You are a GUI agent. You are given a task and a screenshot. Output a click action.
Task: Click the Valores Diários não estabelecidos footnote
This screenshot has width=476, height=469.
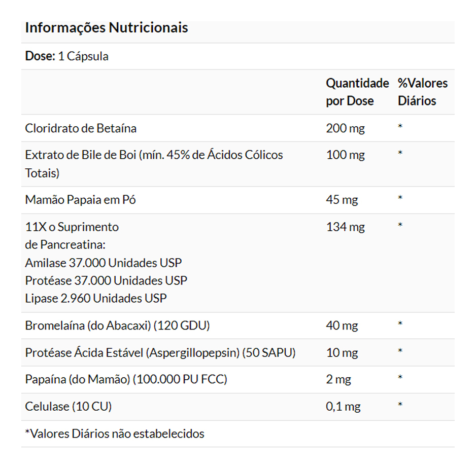pos(115,434)
